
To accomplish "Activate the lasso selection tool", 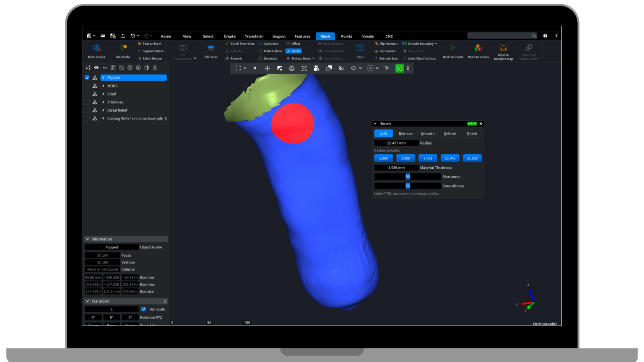I will tap(353, 68).
